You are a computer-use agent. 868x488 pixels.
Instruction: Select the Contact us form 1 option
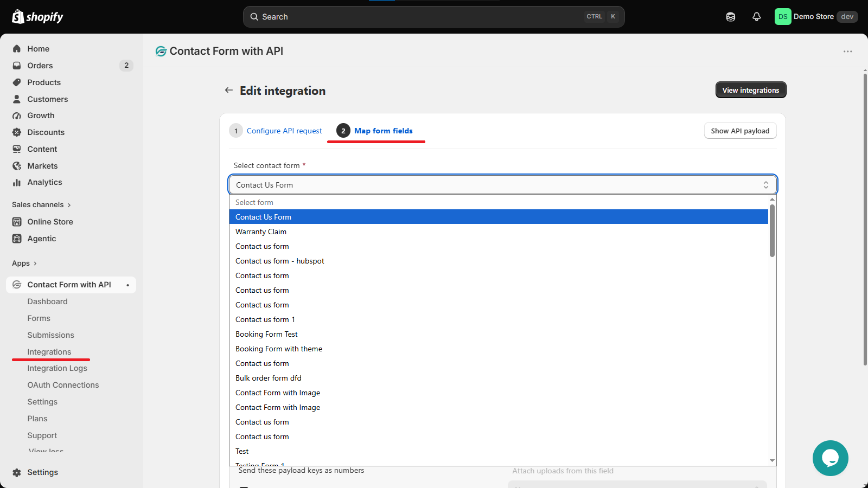[x=499, y=319]
